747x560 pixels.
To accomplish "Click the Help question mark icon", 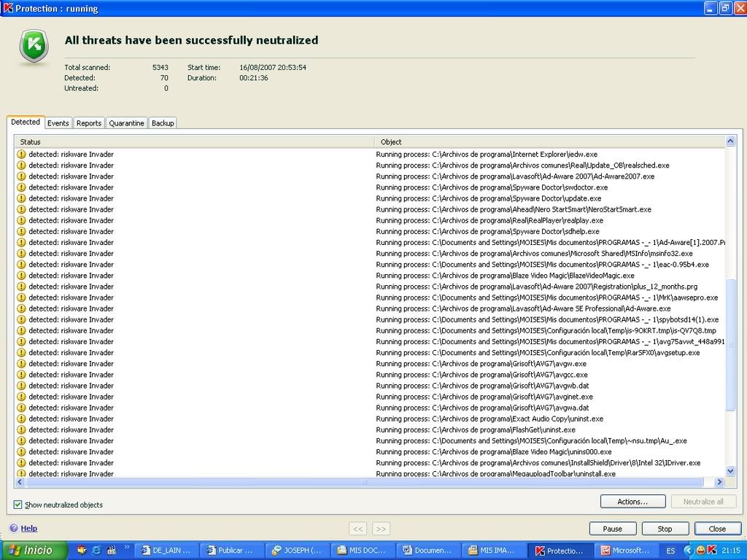I will click(x=14, y=528).
